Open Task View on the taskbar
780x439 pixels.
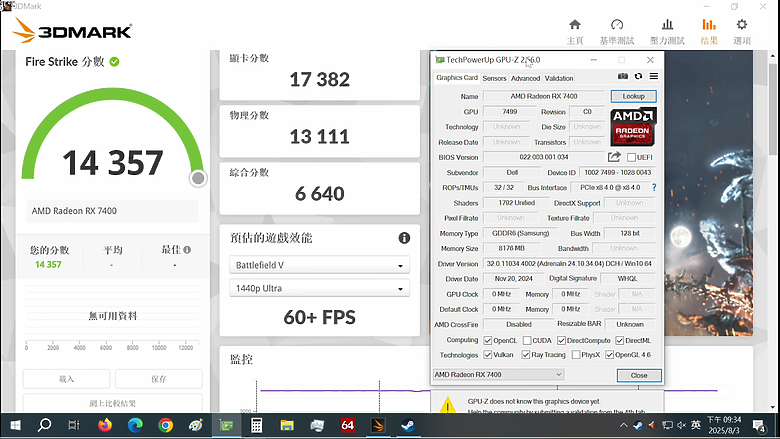[74, 425]
